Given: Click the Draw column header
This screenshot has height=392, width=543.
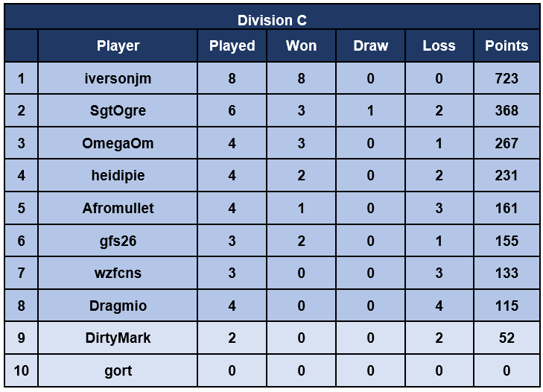Looking at the screenshot, I should [x=370, y=46].
